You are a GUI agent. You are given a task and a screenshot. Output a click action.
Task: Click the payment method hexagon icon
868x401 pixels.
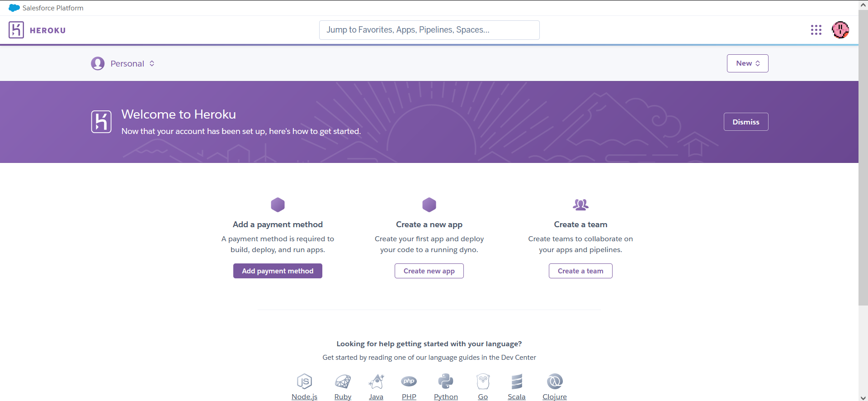(x=278, y=205)
